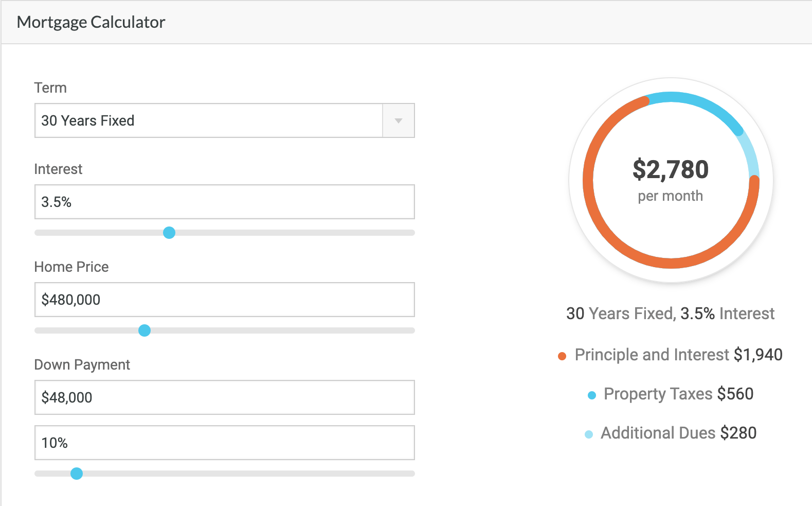
Task: Click the $2,780 per month total
Action: pyautogui.click(x=671, y=170)
